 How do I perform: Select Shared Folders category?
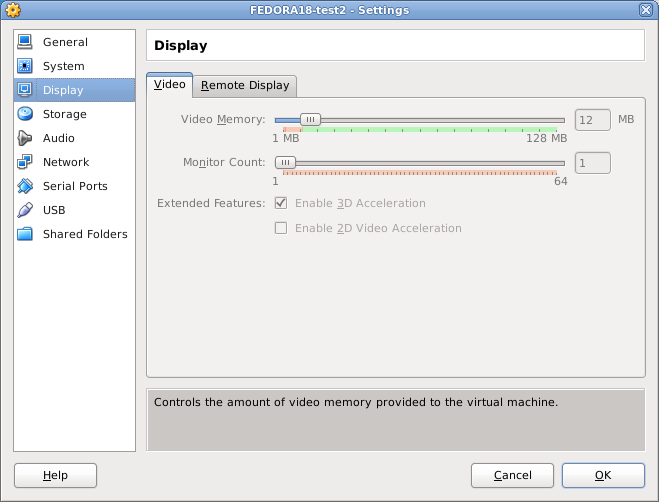[74, 234]
